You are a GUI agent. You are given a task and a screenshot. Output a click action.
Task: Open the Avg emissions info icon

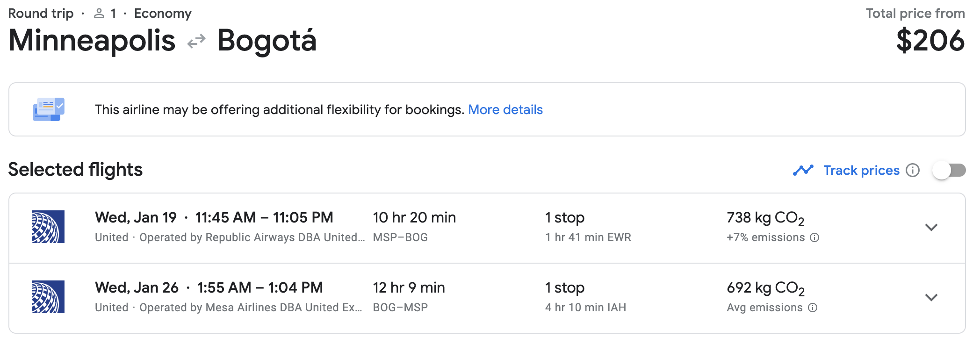click(814, 308)
